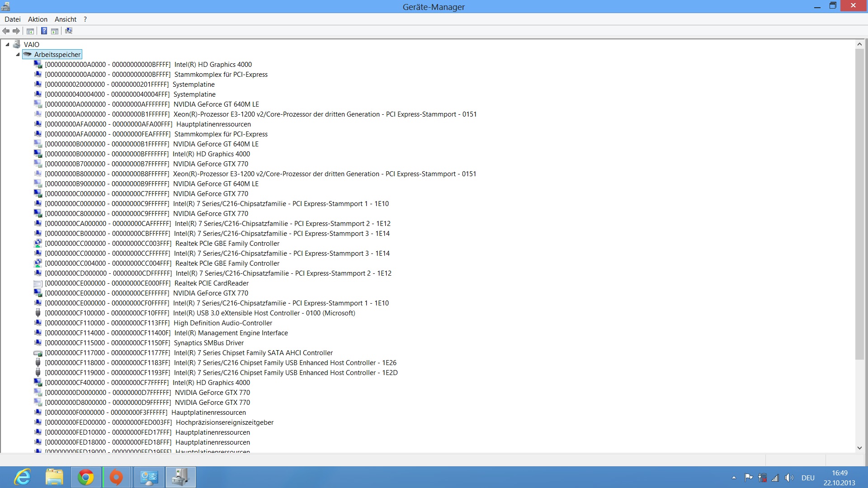Select the Hochpräzisionsereigniszeitgeber entry
The height and width of the screenshot is (488, 868).
coord(224,422)
